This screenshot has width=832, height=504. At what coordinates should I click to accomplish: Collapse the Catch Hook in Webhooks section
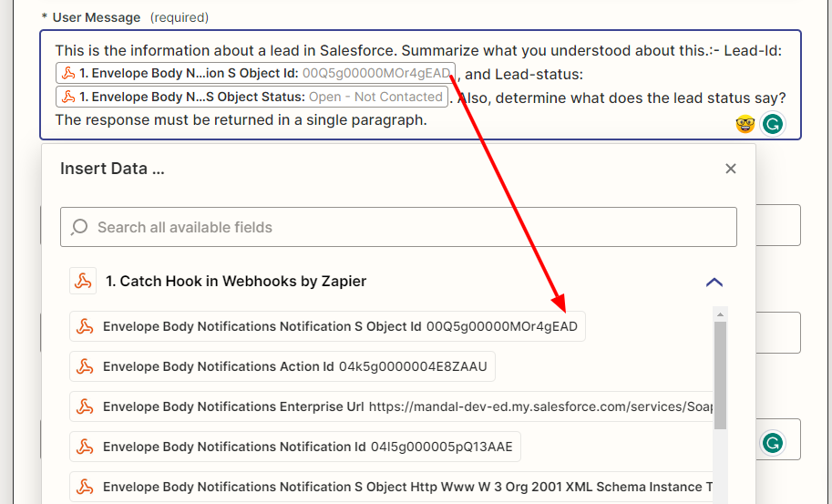coord(714,282)
